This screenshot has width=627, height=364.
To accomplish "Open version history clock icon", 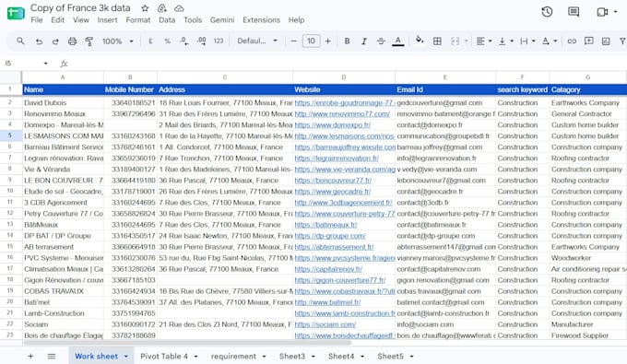I will tap(547, 12).
